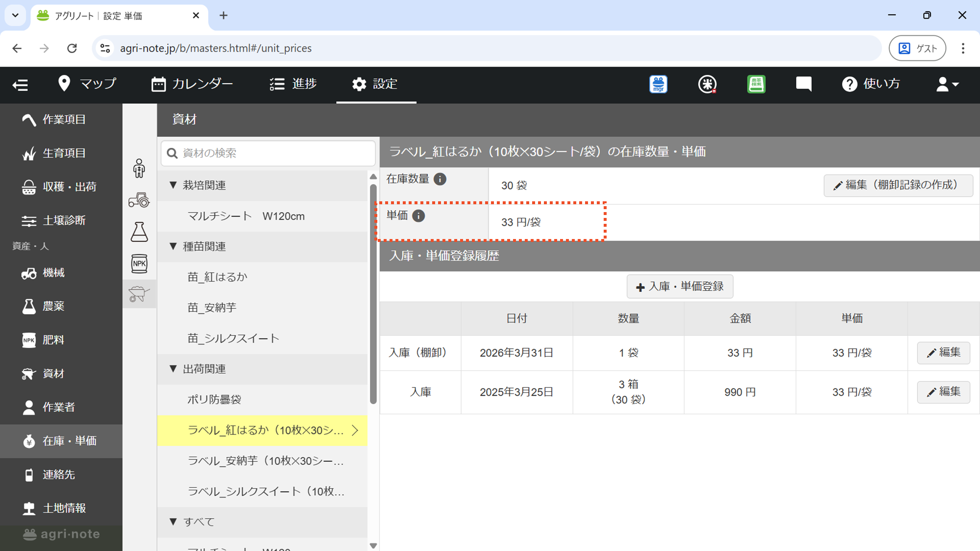Click the 990 円 amount cell
The height and width of the screenshot is (551, 980).
point(740,392)
